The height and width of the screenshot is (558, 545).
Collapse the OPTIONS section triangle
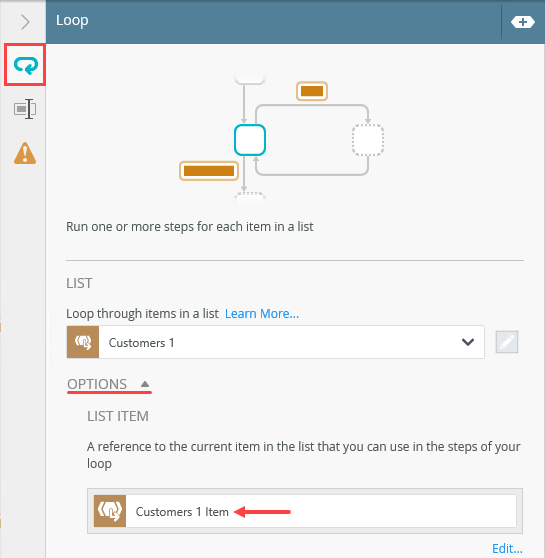(145, 384)
